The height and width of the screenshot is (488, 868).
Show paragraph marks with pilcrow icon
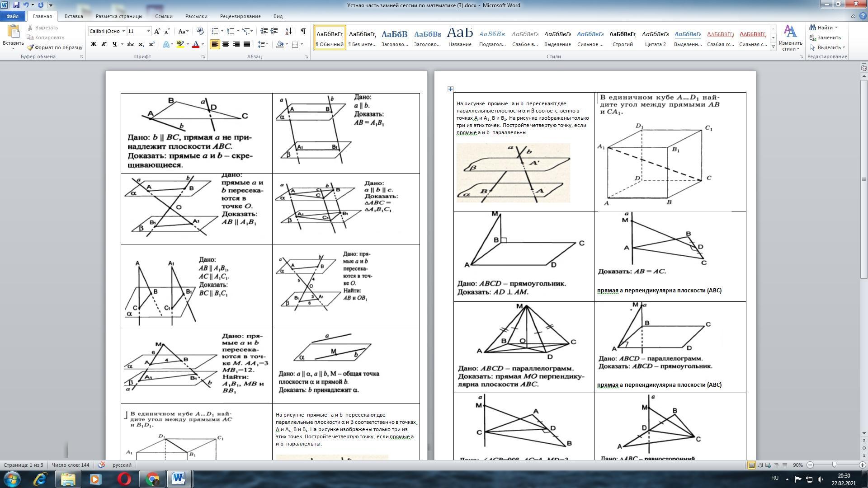tap(303, 31)
